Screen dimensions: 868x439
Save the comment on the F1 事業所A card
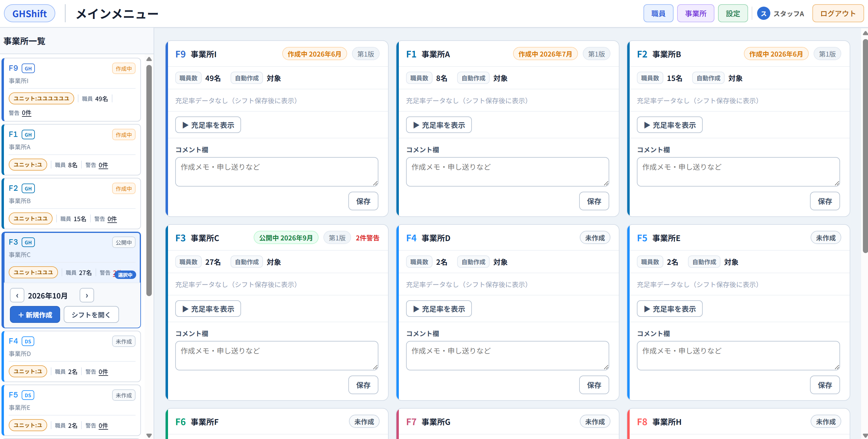point(594,201)
